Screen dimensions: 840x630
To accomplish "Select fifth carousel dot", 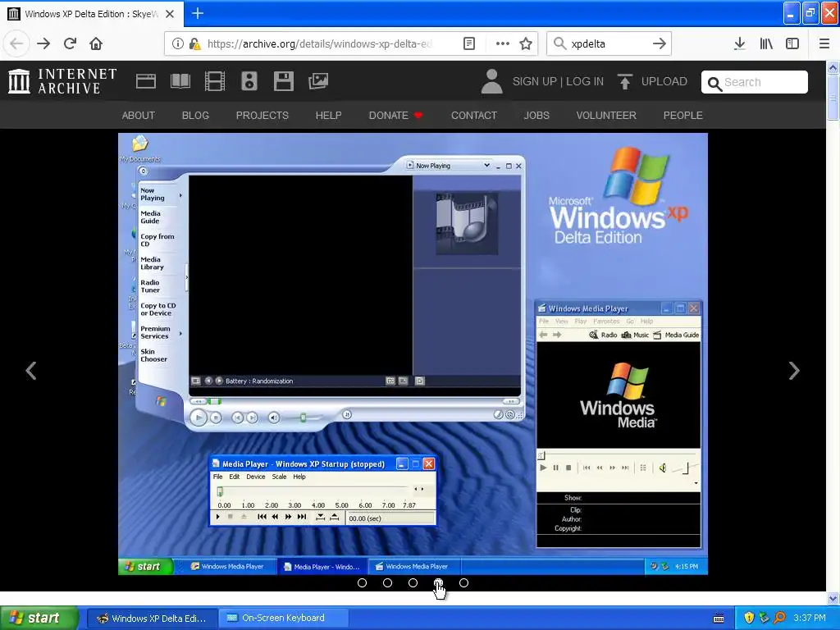I will pyautogui.click(x=464, y=583).
